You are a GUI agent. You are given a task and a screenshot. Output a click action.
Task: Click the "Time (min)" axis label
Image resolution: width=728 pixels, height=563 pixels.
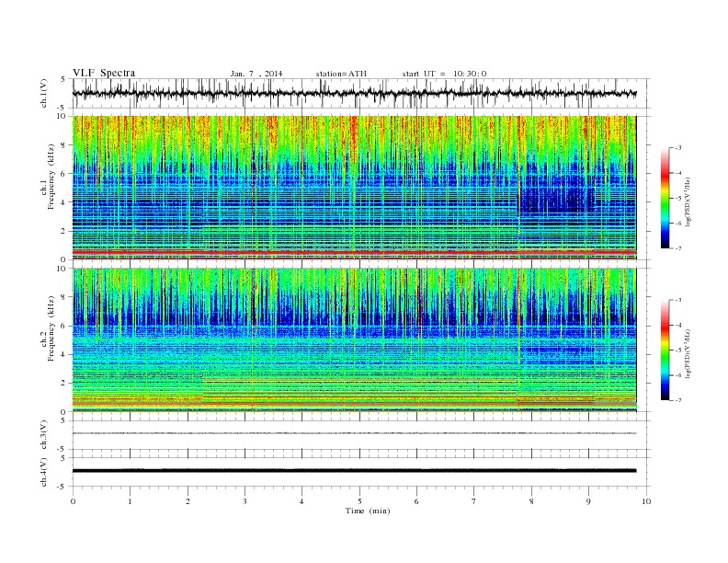click(x=368, y=511)
